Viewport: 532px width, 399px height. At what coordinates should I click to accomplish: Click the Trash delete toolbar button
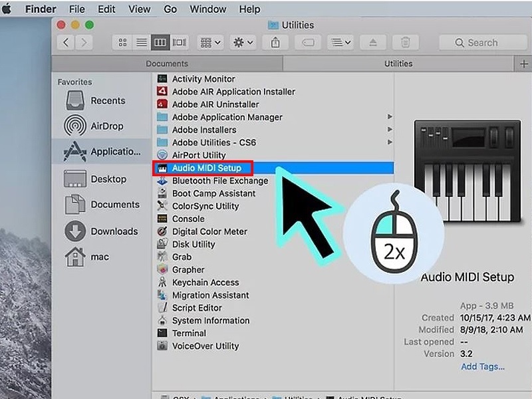(x=406, y=43)
